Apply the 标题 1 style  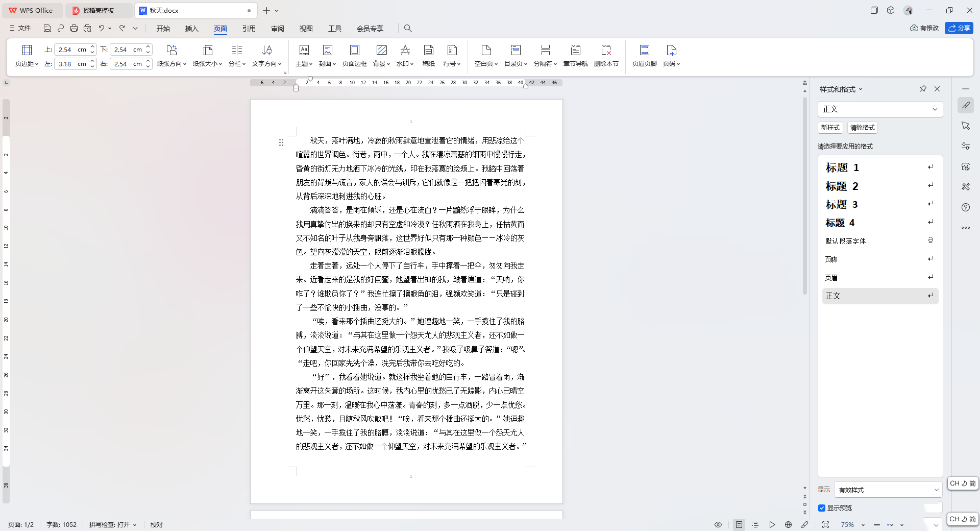tap(880, 167)
